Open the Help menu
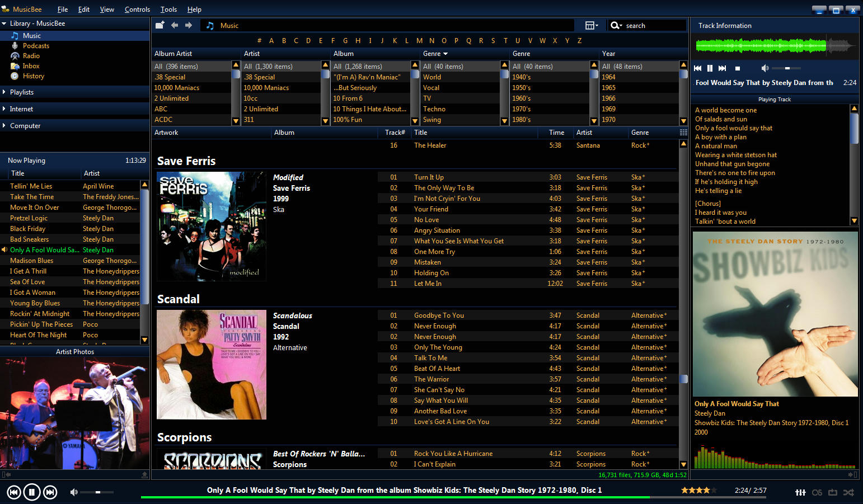Screen dimensions: 863x504 point(194,10)
